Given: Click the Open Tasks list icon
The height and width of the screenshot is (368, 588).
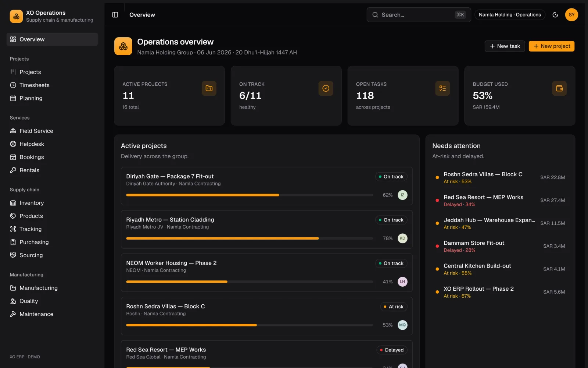Looking at the screenshot, I should click(442, 88).
